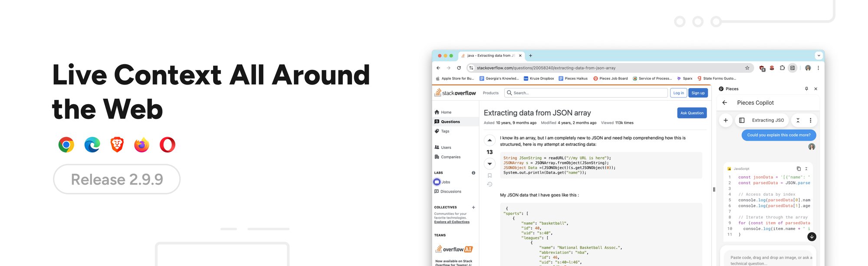The height and width of the screenshot is (266, 868).
Task: Click the Log in button
Action: [x=678, y=93]
